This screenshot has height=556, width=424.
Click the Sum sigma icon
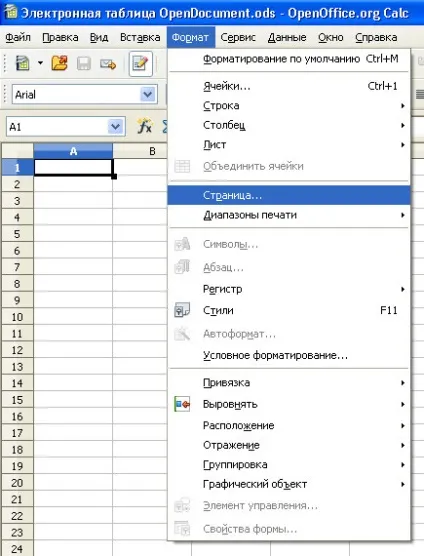164,126
